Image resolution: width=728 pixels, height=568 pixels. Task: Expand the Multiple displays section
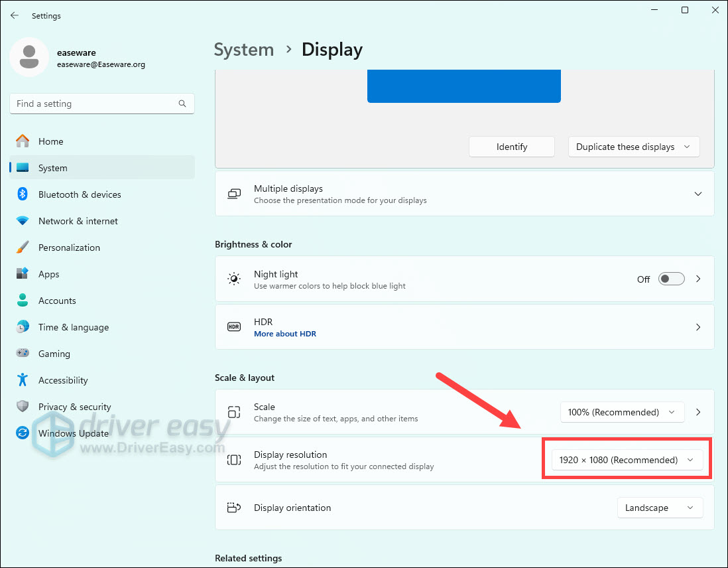698,194
